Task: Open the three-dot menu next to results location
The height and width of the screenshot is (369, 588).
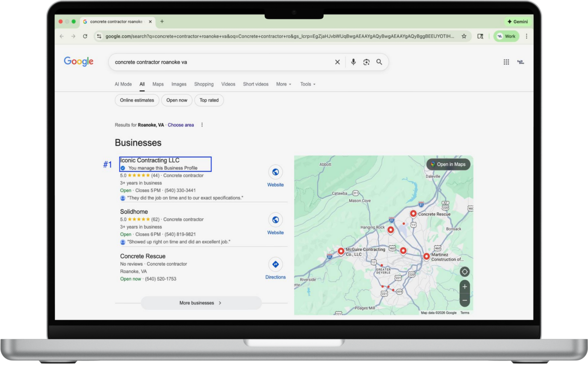Action: [202, 125]
